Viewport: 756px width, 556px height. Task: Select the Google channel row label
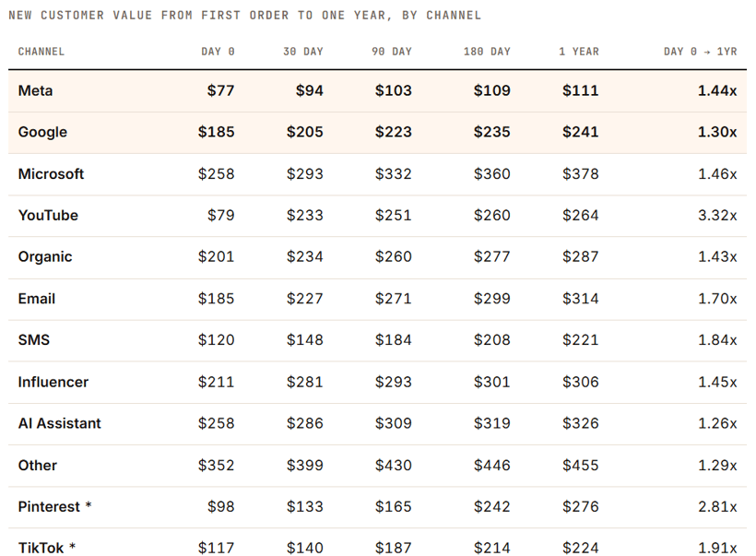point(42,132)
